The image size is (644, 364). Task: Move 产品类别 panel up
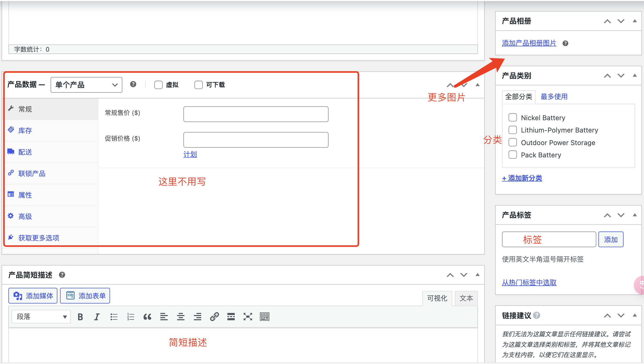607,76
